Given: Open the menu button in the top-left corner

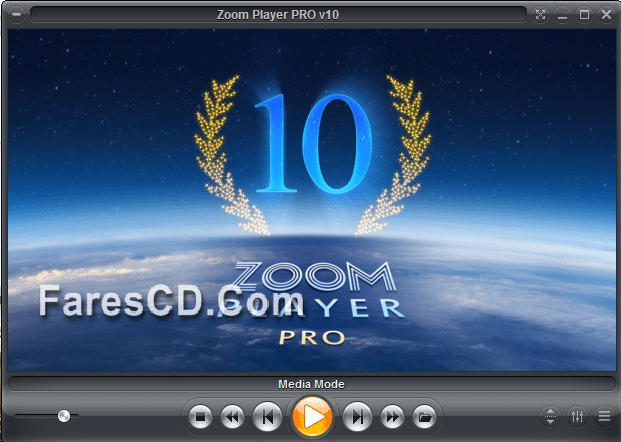Looking at the screenshot, I should pyautogui.click(x=16, y=14).
